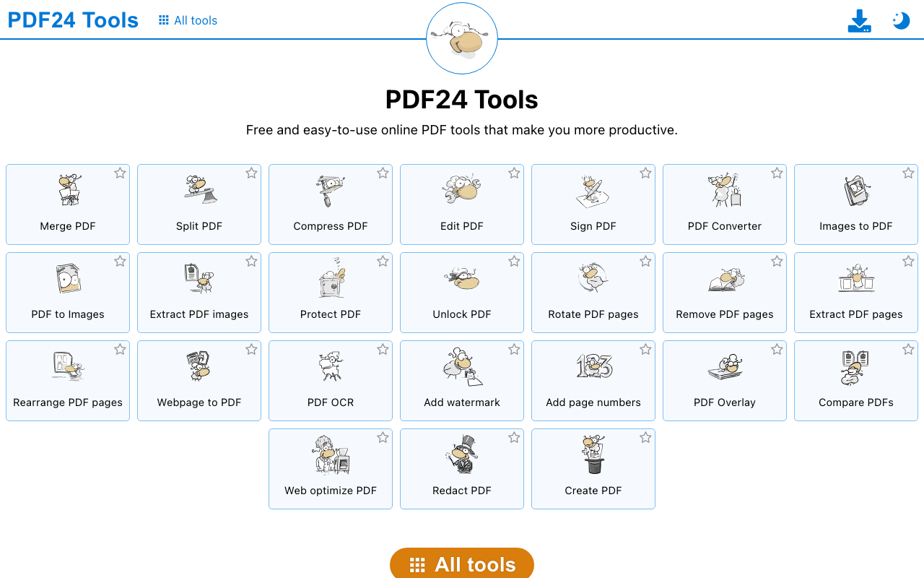Toggle favorite star on Remove PDF pages
This screenshot has height=578, width=924.
777,262
